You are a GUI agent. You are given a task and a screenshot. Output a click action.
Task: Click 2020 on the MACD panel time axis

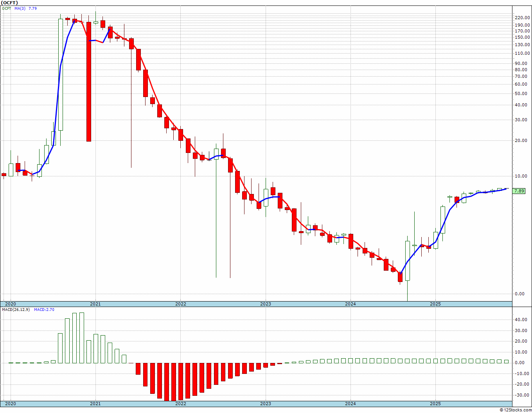point(10,404)
